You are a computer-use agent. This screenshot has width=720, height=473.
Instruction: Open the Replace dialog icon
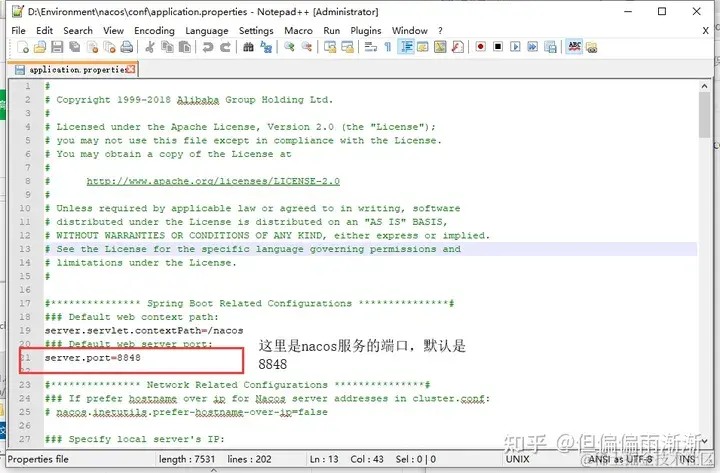click(x=266, y=47)
